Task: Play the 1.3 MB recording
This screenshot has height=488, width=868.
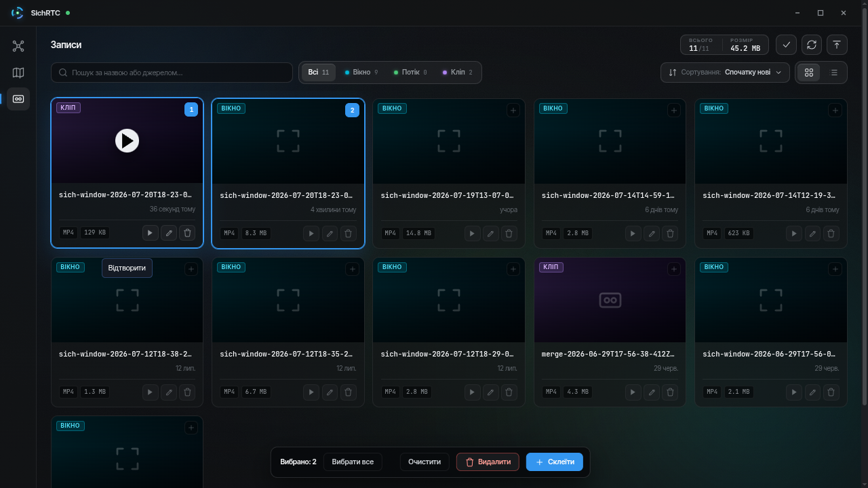Action: click(150, 392)
